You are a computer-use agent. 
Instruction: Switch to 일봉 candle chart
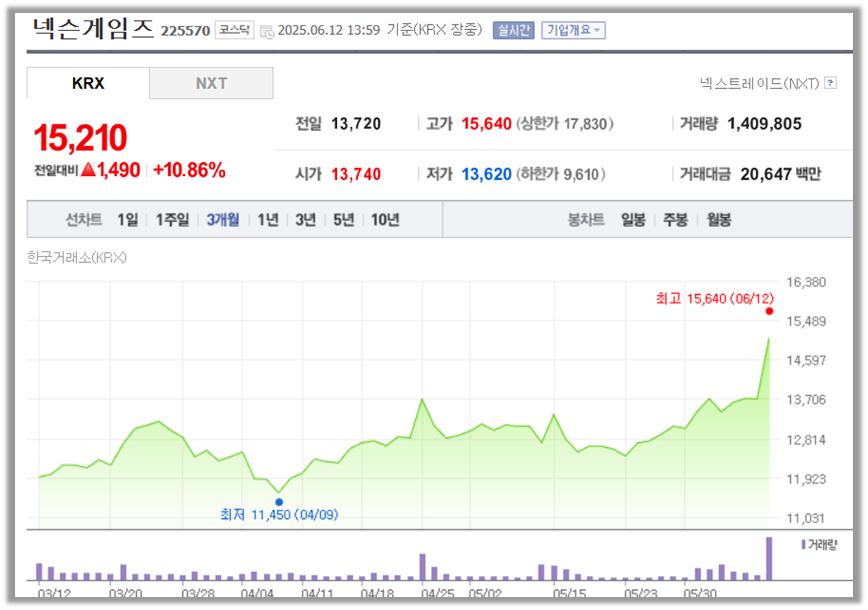click(633, 220)
